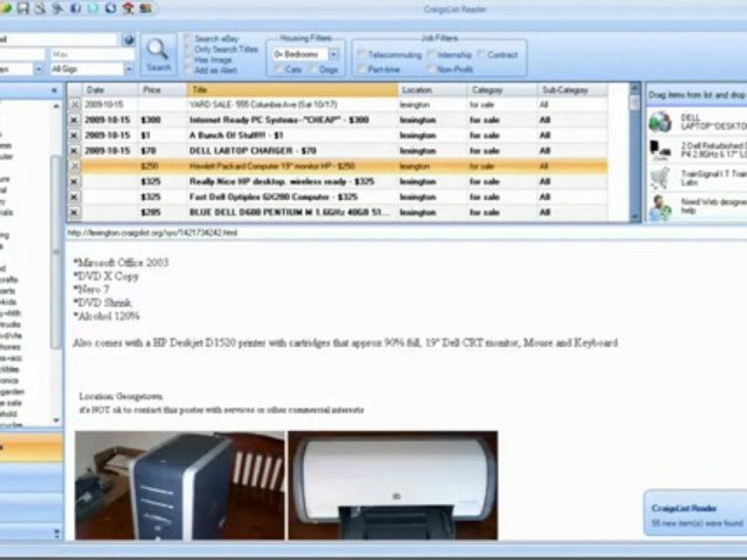Remove the Hewlett Packard Computer row via X
The image size is (747, 560).
coord(74,166)
